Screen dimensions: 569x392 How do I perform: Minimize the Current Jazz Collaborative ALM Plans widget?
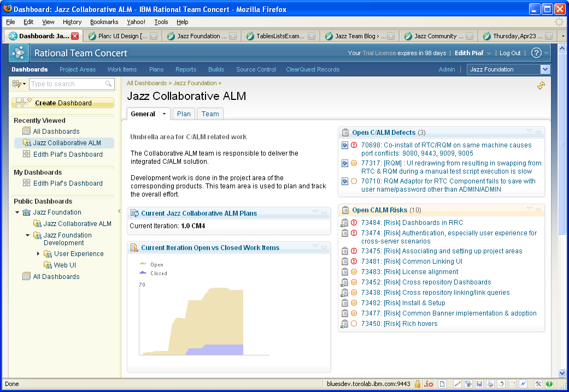[x=324, y=213]
